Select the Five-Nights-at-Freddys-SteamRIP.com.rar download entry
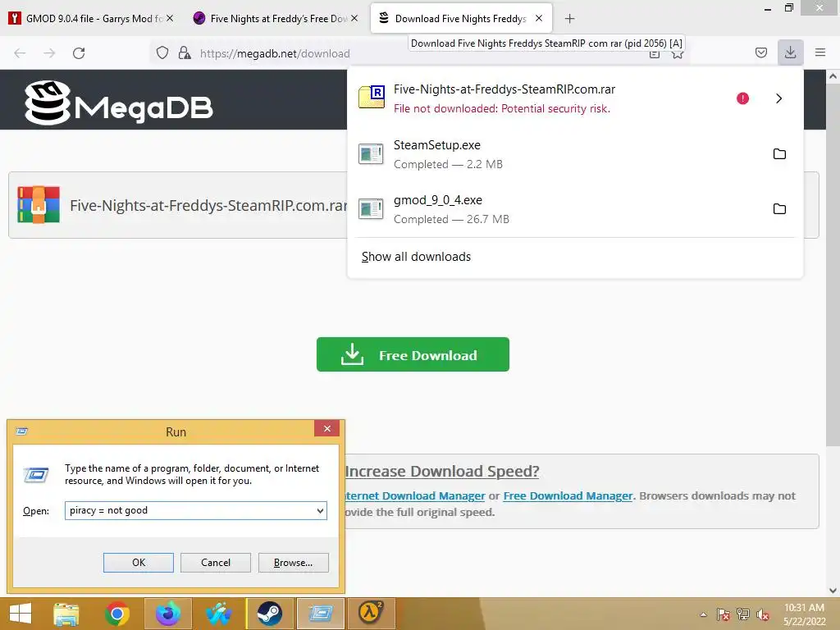 (575, 98)
